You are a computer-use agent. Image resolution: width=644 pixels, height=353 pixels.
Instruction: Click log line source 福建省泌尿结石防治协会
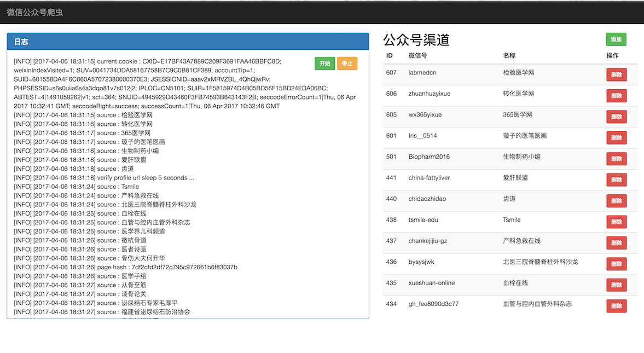click(x=102, y=312)
